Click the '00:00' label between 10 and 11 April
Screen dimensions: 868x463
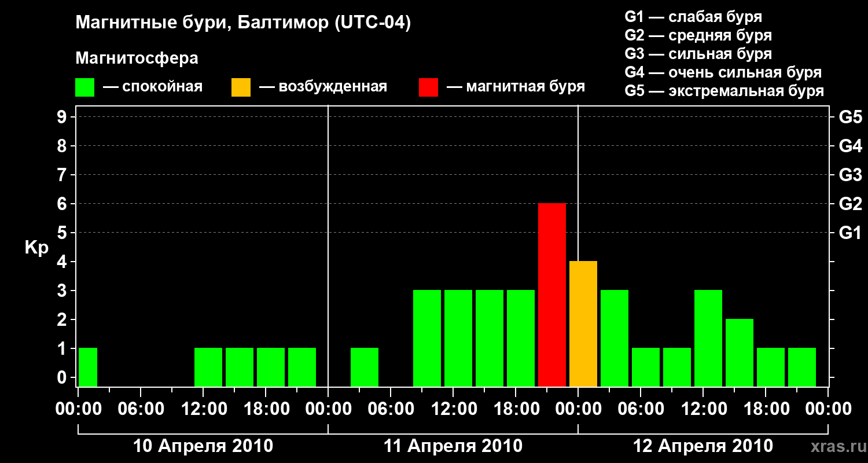coord(328,409)
